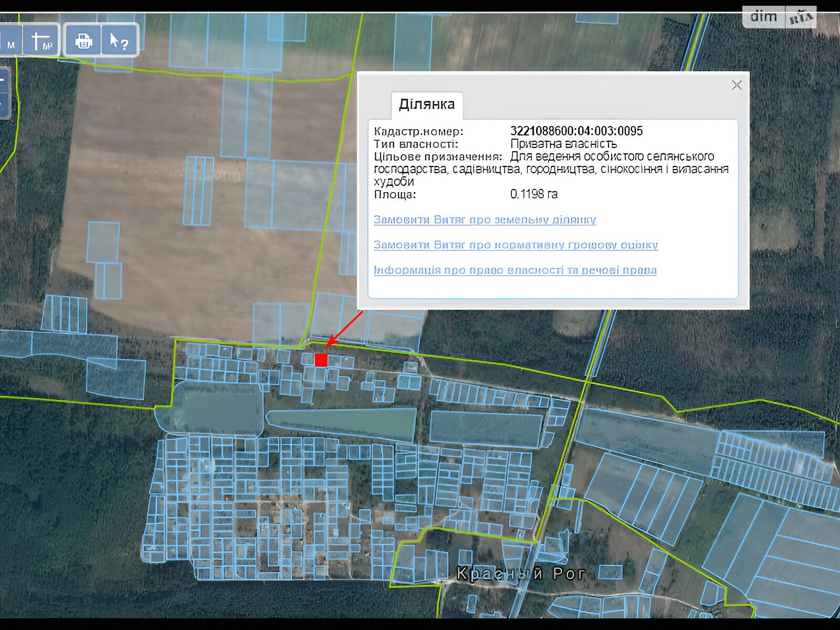840x630 pixels.
Task: Select the identify cursor question-mark tool
Action: 119,40
